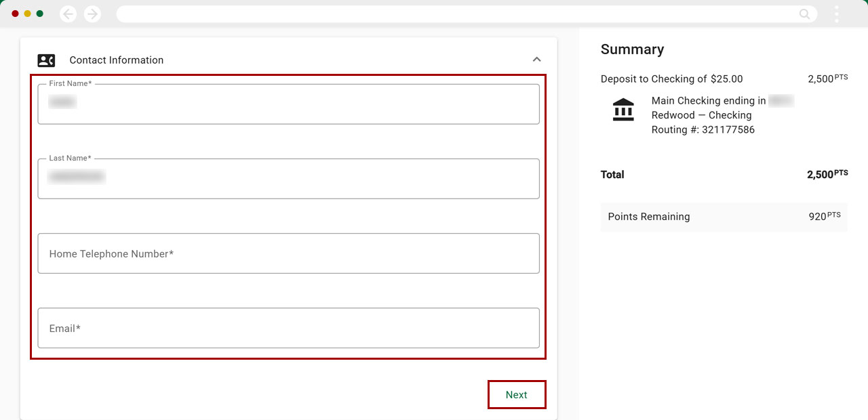Viewport: 868px width, 420px height.
Task: Click the Deposit to Checking line
Action: [x=671, y=79]
